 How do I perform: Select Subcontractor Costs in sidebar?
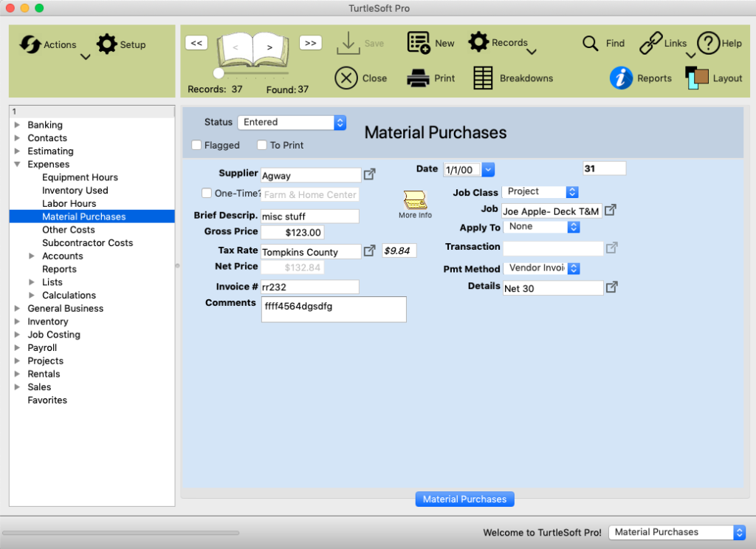(x=87, y=242)
